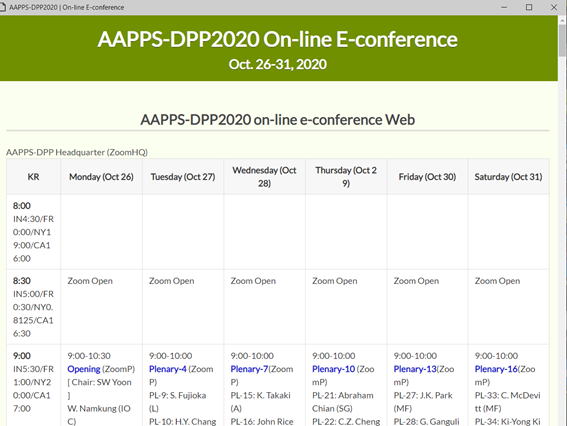The height and width of the screenshot is (426, 567).
Task: Click the AAPPS-DPP2020 On-line E-conference banner title
Action: (278, 39)
